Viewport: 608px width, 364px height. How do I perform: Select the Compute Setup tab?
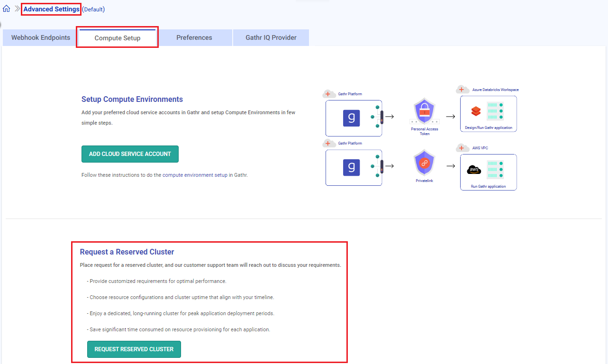[118, 38]
